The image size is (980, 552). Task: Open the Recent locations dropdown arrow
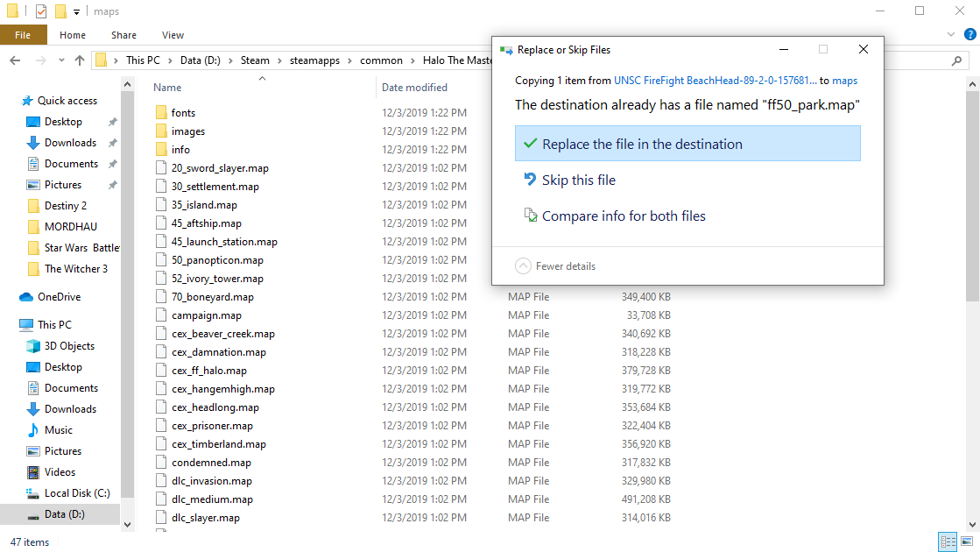pos(62,60)
